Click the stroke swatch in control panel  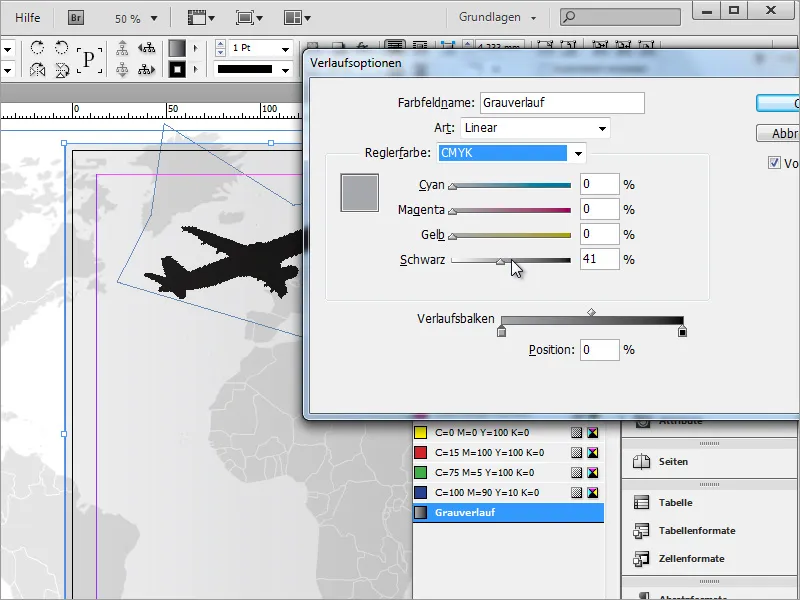coord(177,69)
